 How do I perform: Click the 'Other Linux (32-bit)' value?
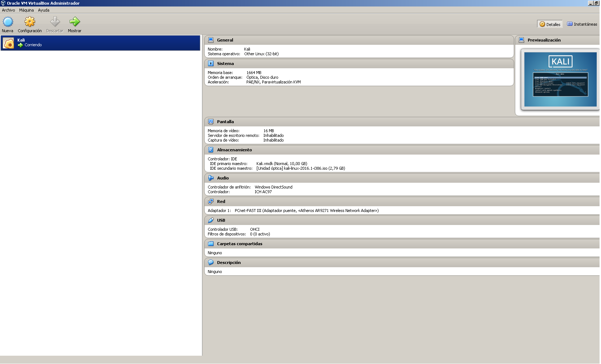click(x=261, y=54)
